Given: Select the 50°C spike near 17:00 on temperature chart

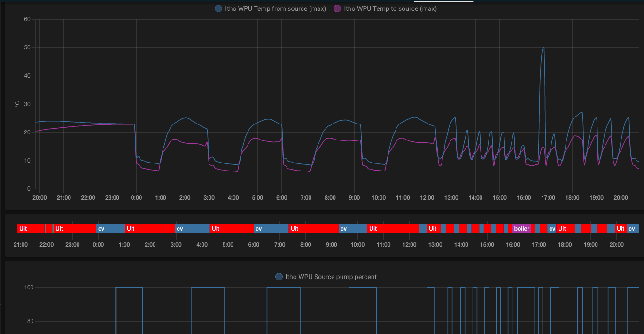Looking at the screenshot, I should point(543,47).
